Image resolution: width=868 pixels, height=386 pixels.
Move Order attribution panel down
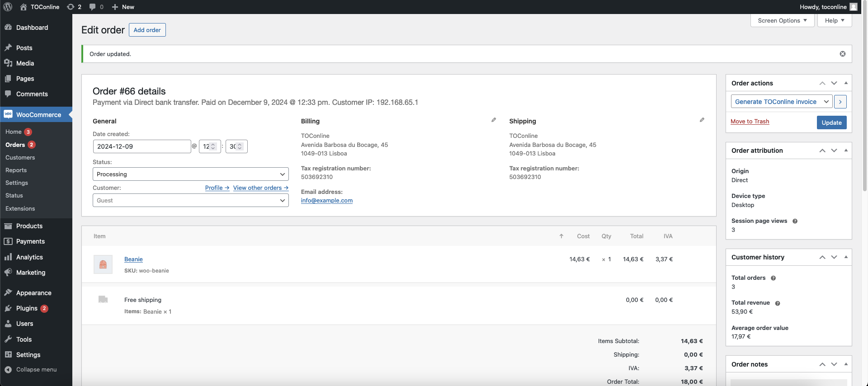(x=834, y=151)
